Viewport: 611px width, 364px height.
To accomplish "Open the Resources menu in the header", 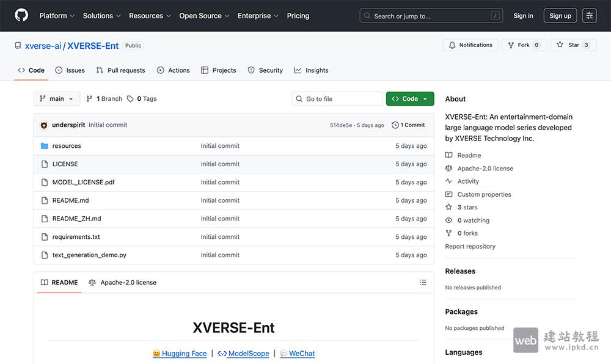I will pyautogui.click(x=149, y=15).
